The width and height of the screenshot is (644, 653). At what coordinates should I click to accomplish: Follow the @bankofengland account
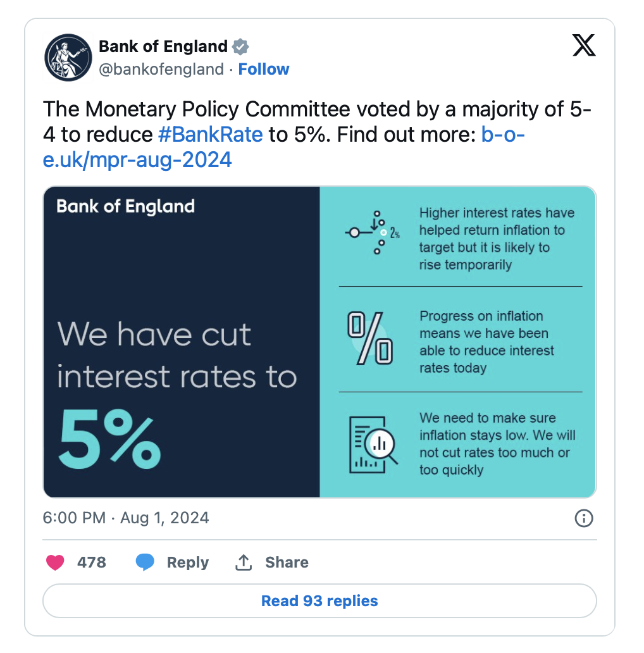pos(263,69)
